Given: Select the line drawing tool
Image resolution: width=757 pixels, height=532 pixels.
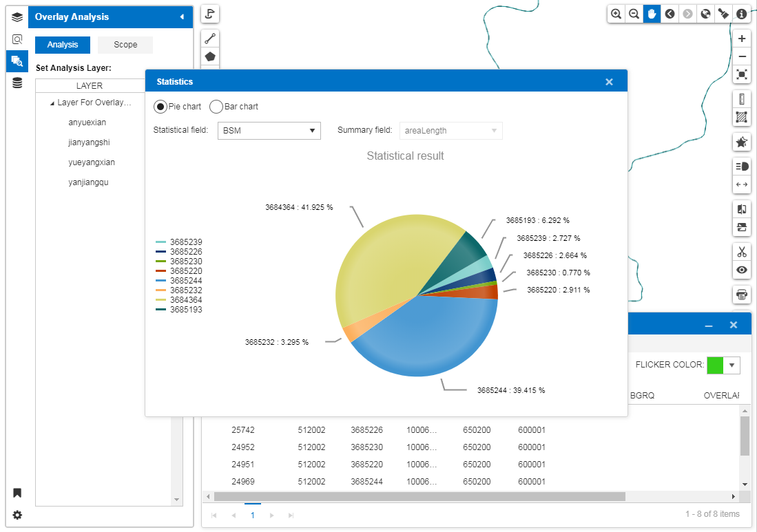Looking at the screenshot, I should 210,38.
